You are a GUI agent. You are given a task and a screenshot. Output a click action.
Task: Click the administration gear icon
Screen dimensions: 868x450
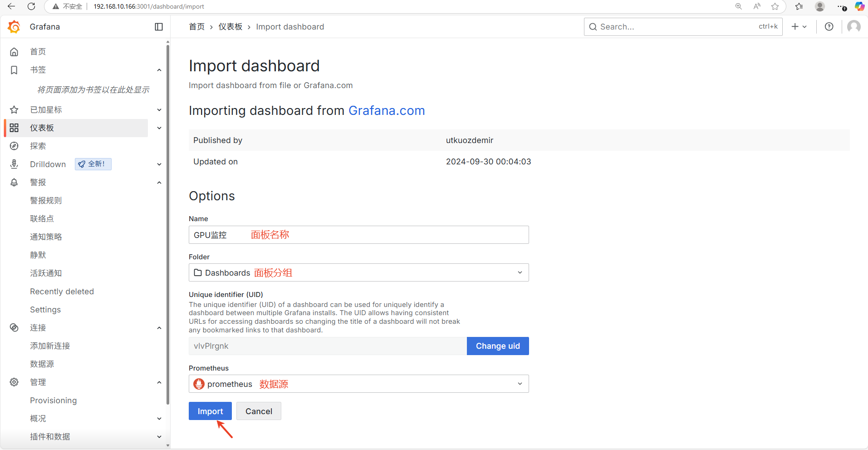point(14,382)
